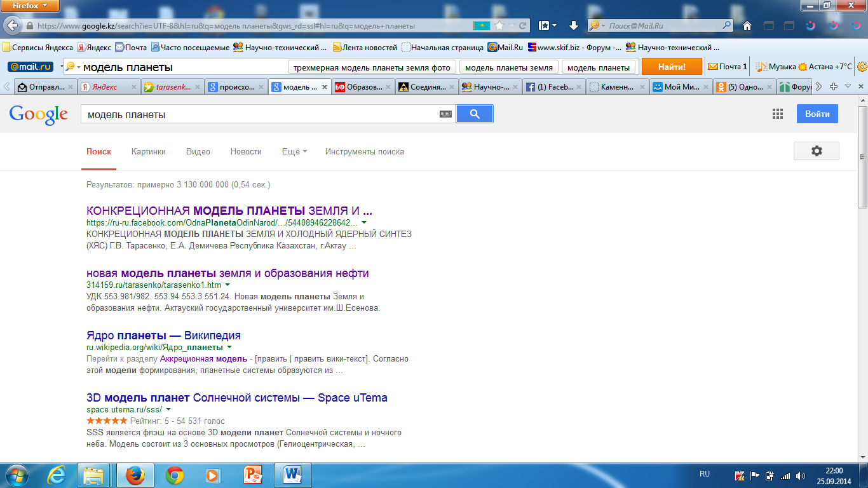Screen dimensions: 868x488
Task: Click the @mail.ru logo in the toolbar
Action: [31, 67]
